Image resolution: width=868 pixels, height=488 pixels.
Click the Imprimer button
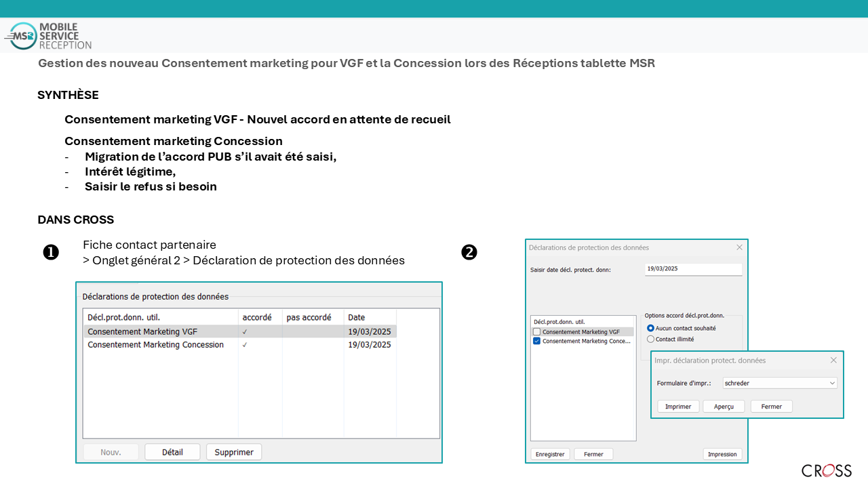point(678,407)
